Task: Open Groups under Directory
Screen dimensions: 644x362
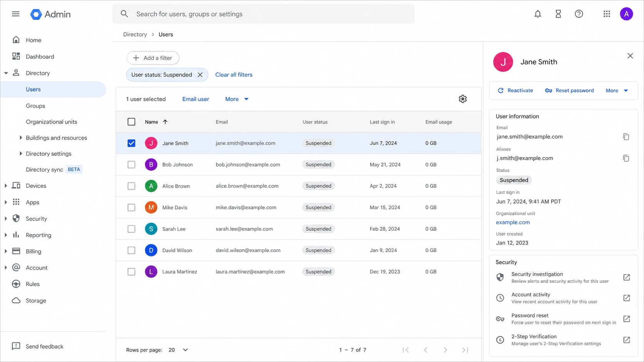Action: pos(35,106)
